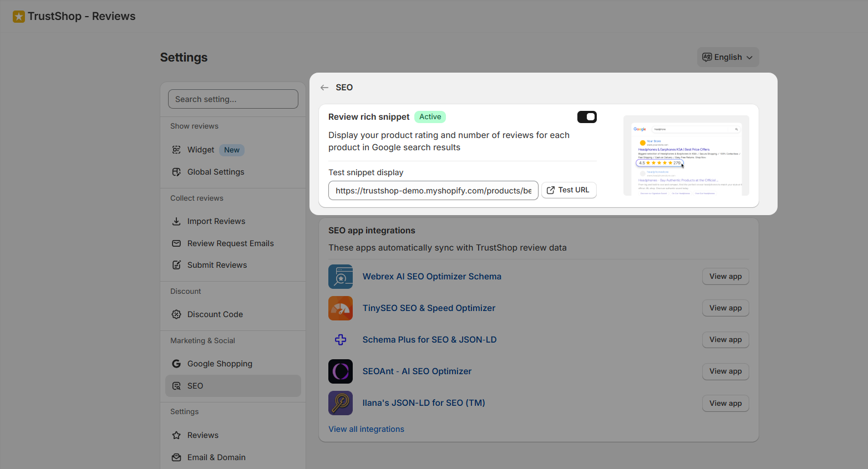Image resolution: width=868 pixels, height=469 pixels.
Task: Click the Search setting input field
Action: [x=233, y=99]
